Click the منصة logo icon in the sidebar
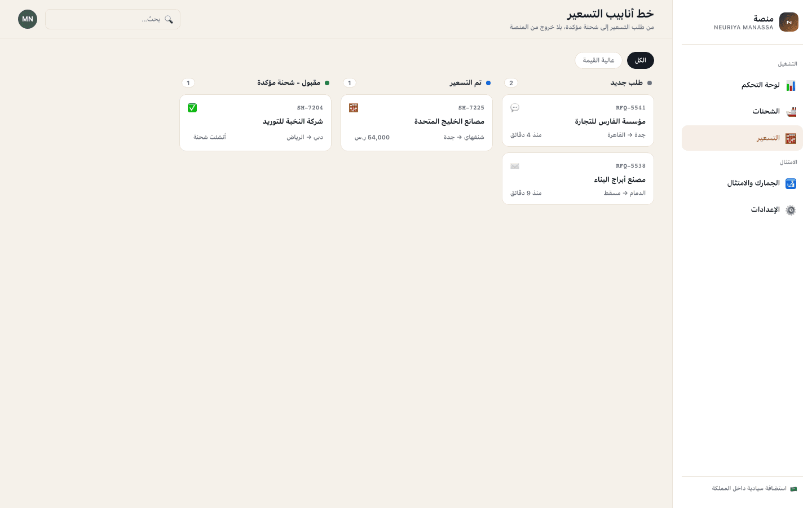Image resolution: width=812 pixels, height=508 pixels. (788, 22)
